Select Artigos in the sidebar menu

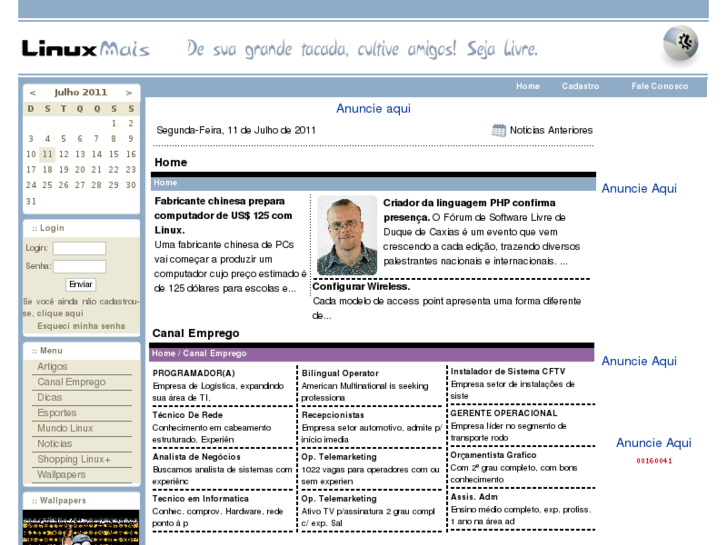coord(52,366)
